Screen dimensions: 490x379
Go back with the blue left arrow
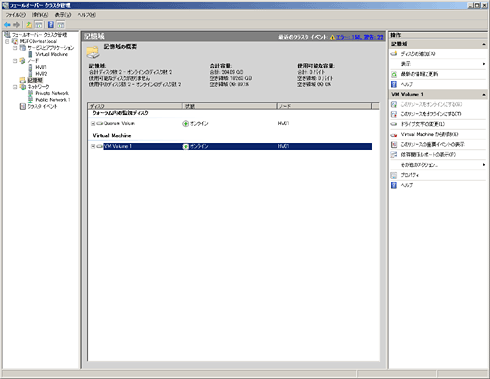tap(7, 25)
